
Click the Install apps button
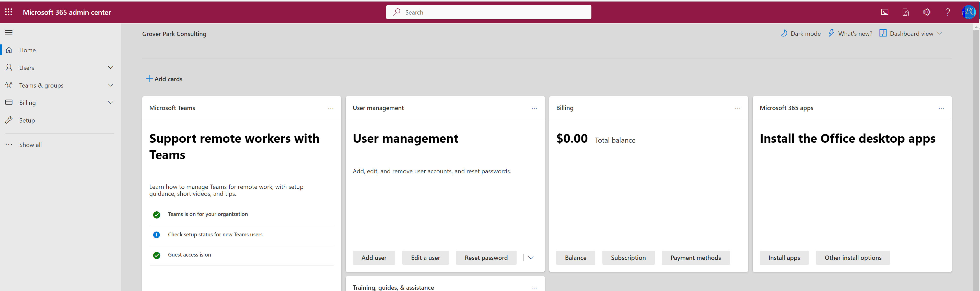784,258
